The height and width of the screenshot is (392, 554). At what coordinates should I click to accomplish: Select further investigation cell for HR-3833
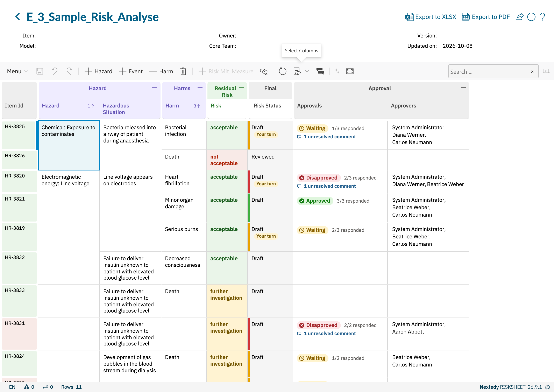coord(227,301)
